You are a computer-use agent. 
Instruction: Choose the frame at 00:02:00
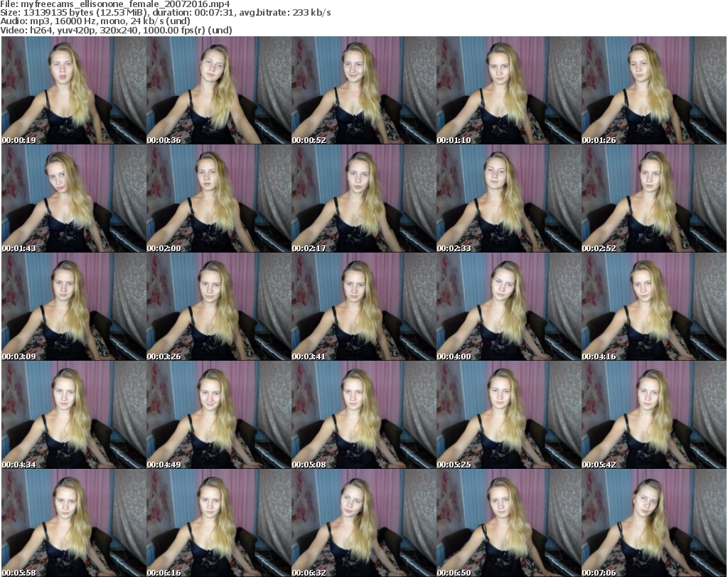219,198
